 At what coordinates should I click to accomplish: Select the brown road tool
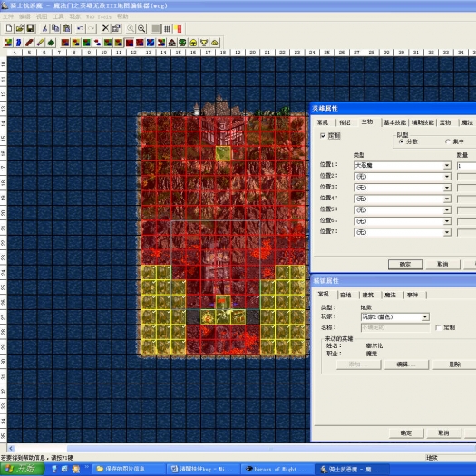29,43
